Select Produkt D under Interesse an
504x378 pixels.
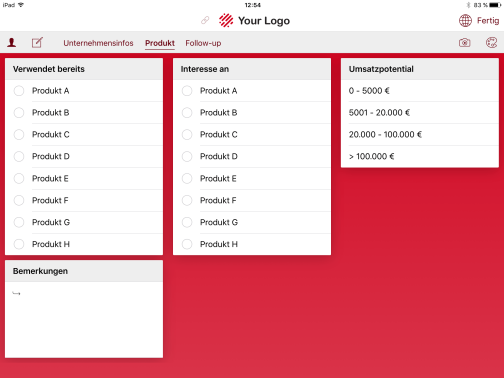(252, 156)
